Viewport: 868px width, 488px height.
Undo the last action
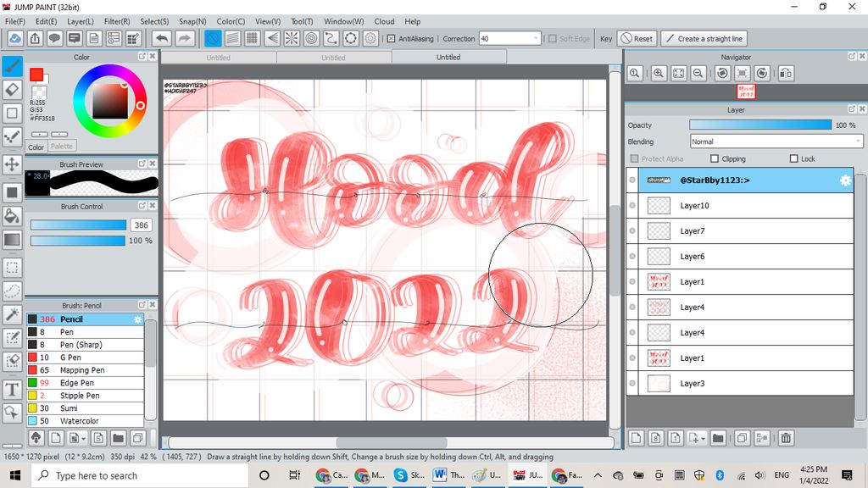[x=162, y=39]
